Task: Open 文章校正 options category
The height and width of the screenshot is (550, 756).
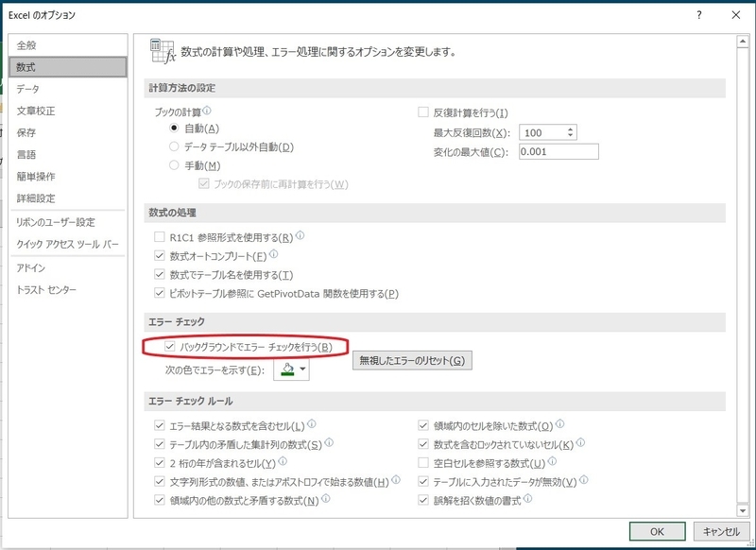Action: coord(67,111)
